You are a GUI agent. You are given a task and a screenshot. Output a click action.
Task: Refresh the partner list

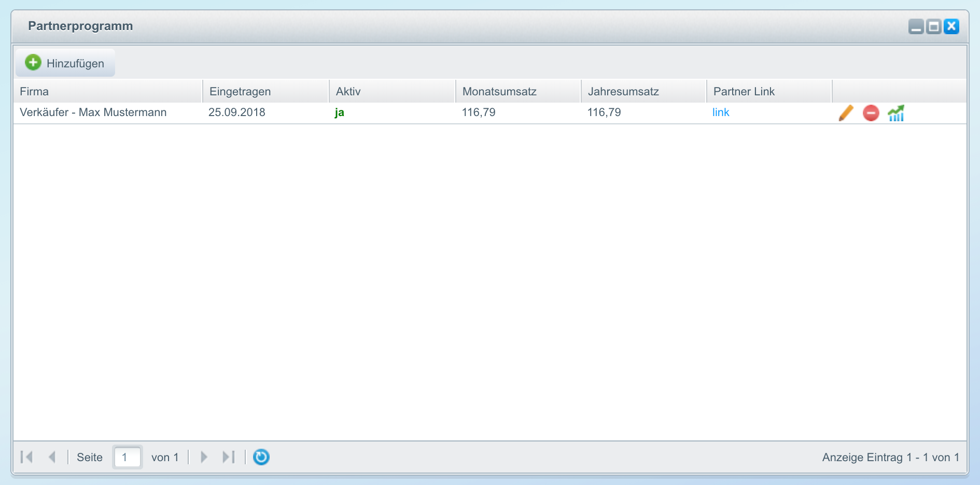tap(261, 457)
